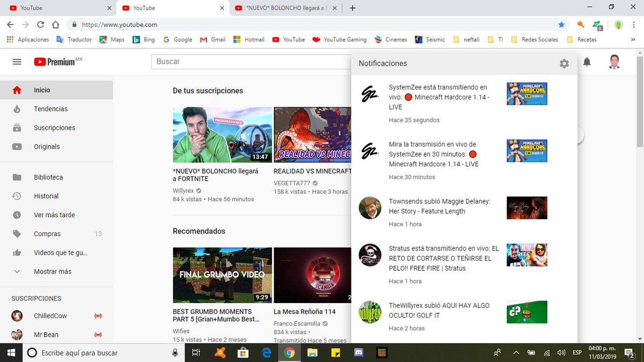Click the Townsends channel avatar
This screenshot has width=644, height=362.
point(370,208)
